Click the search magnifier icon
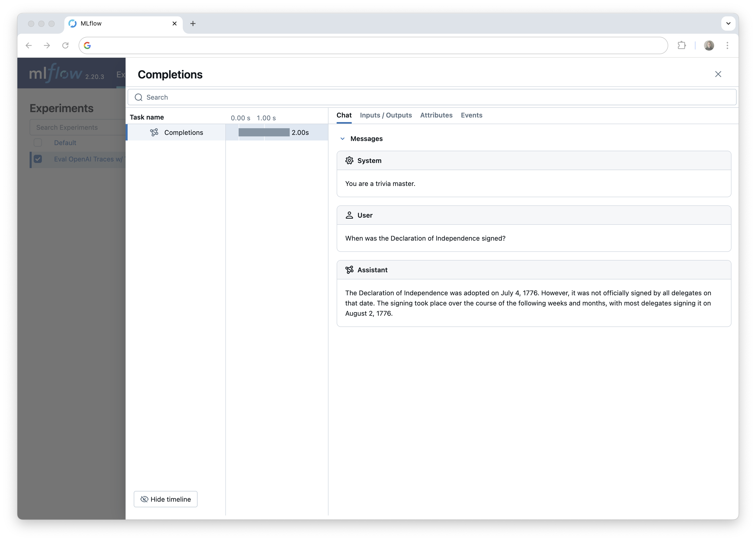This screenshot has height=541, width=756. (139, 97)
